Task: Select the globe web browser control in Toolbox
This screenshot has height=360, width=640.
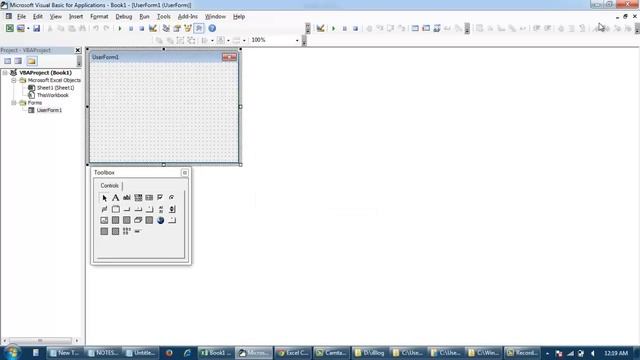Action: pos(160,220)
